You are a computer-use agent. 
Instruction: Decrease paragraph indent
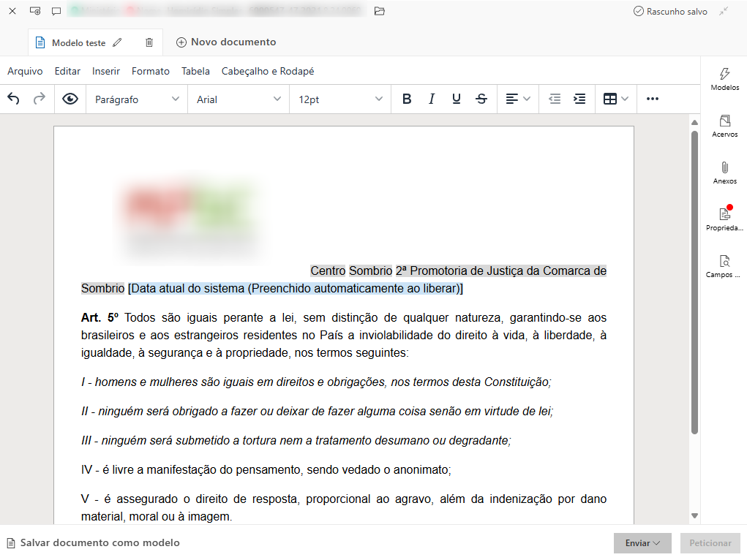tap(555, 99)
